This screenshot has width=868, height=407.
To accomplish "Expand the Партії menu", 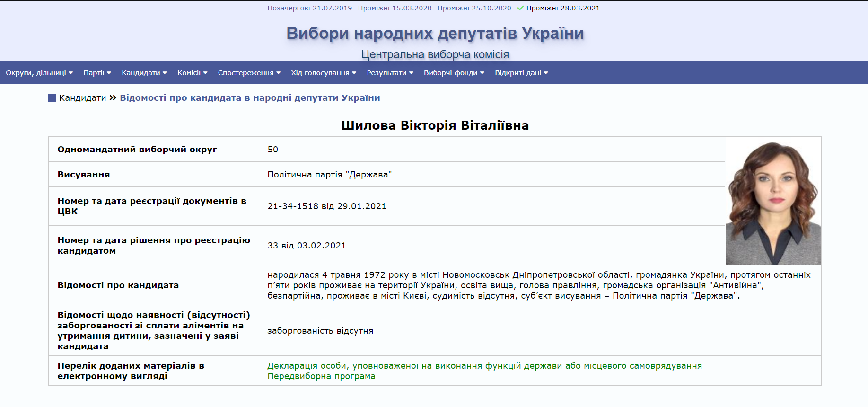I will tap(97, 73).
